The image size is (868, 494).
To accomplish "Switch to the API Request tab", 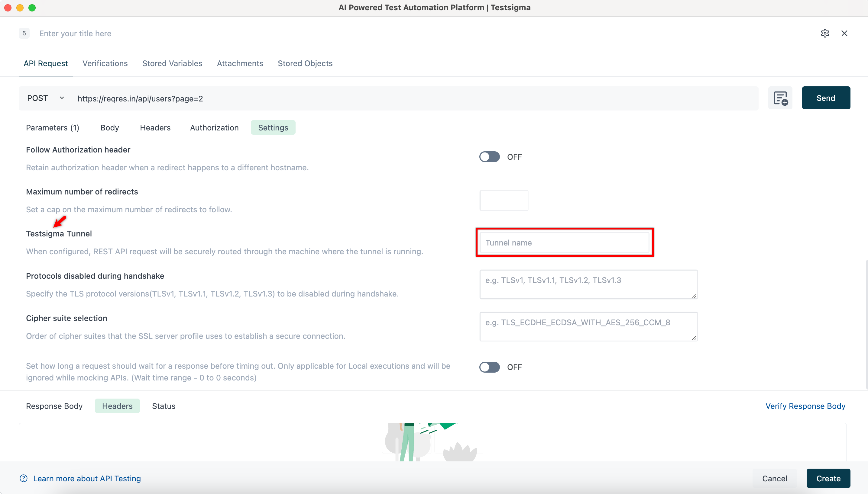I will (46, 63).
